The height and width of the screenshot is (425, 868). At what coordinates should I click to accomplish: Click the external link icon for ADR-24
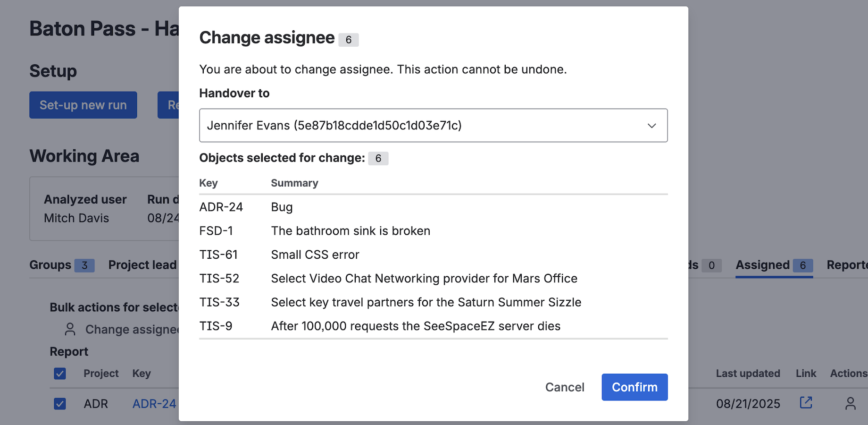click(806, 402)
